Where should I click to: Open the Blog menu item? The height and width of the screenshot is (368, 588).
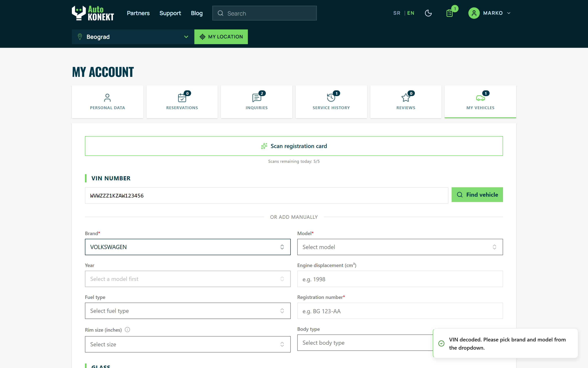tap(197, 13)
